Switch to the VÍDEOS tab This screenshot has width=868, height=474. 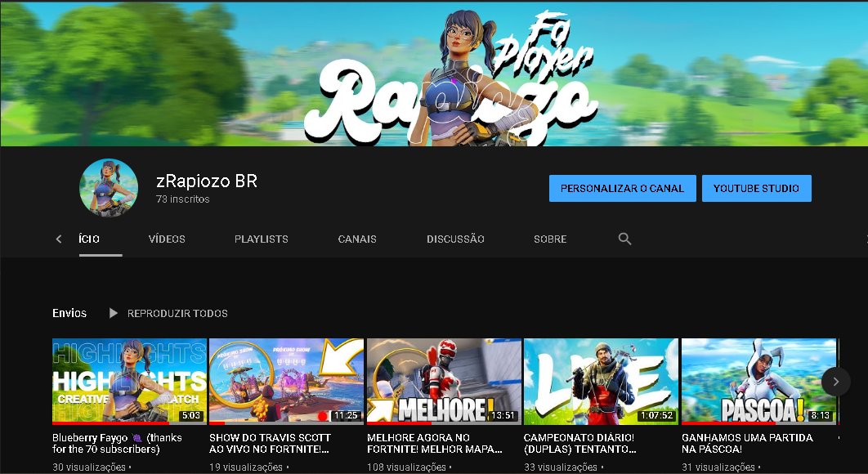(x=167, y=239)
